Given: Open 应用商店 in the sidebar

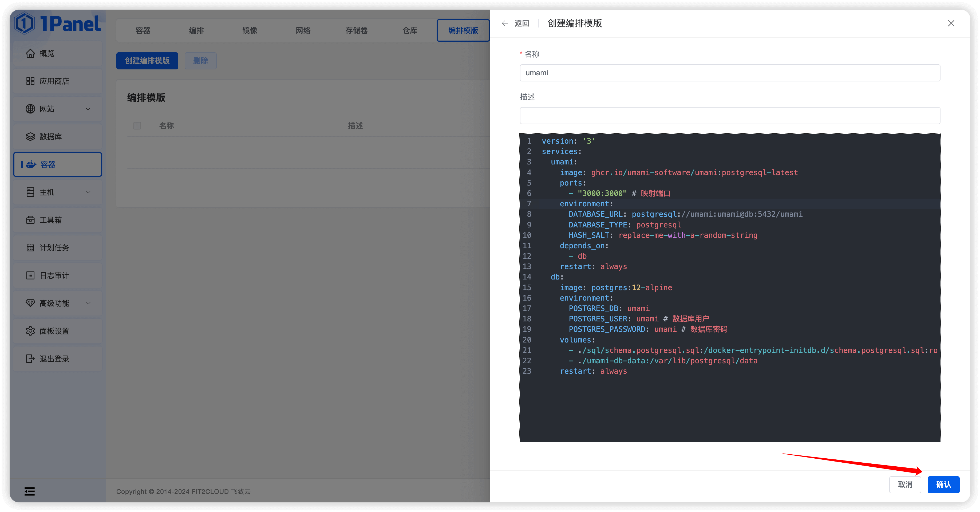Looking at the screenshot, I should coord(58,81).
